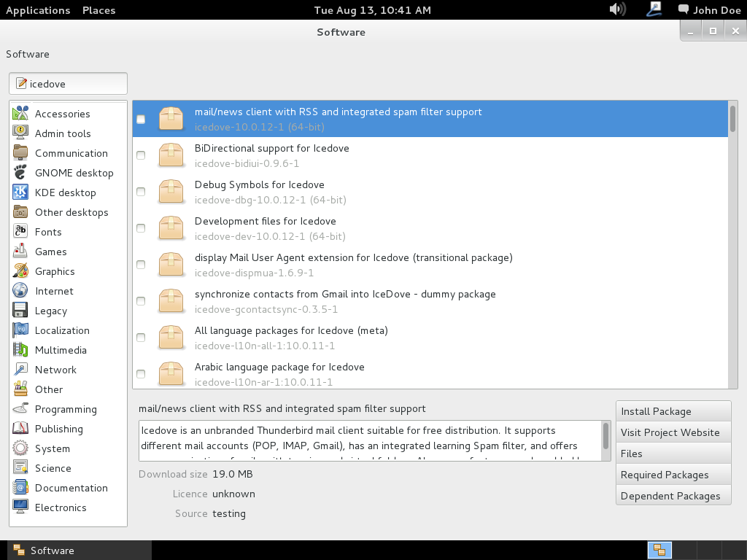The image size is (747, 560).
Task: Check the icedove-gcontactsync package box
Action: pos(141,301)
